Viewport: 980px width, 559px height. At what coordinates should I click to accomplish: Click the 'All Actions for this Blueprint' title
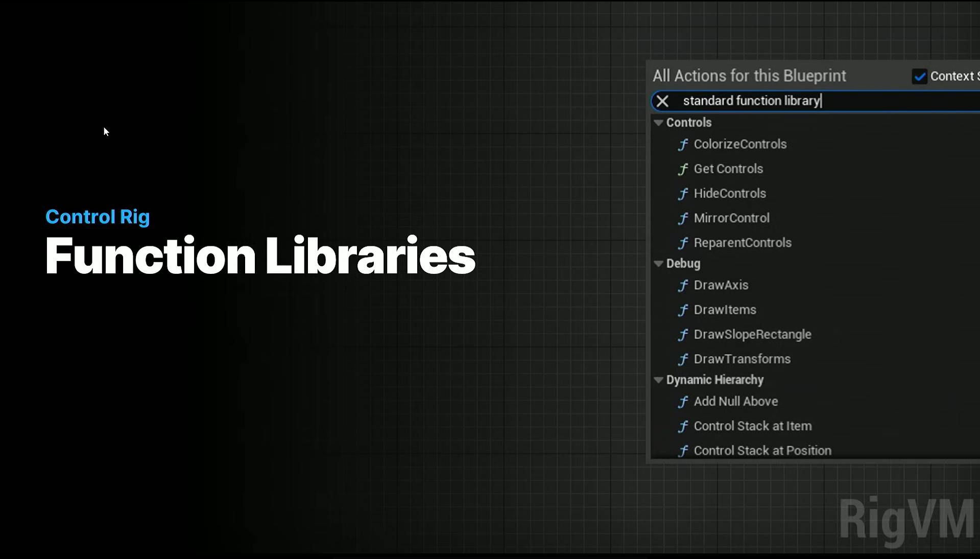pos(749,76)
